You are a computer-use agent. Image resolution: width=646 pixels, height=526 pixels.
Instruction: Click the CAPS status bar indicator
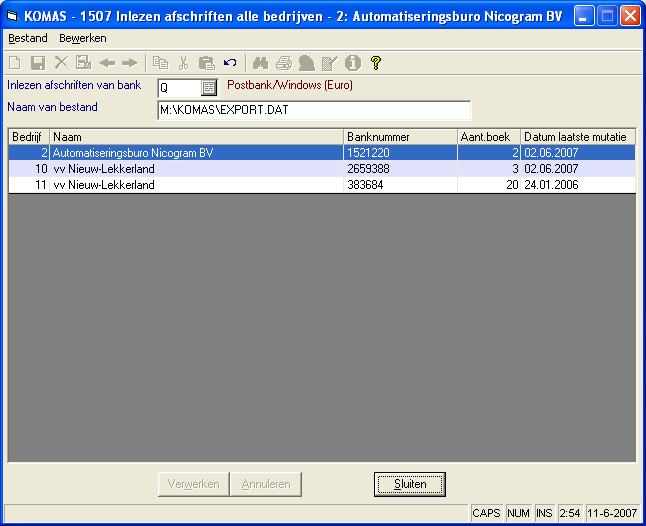(486, 513)
